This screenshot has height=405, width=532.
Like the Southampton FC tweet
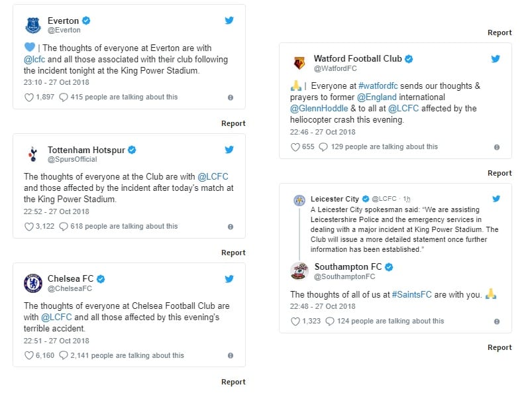pyautogui.click(x=295, y=321)
